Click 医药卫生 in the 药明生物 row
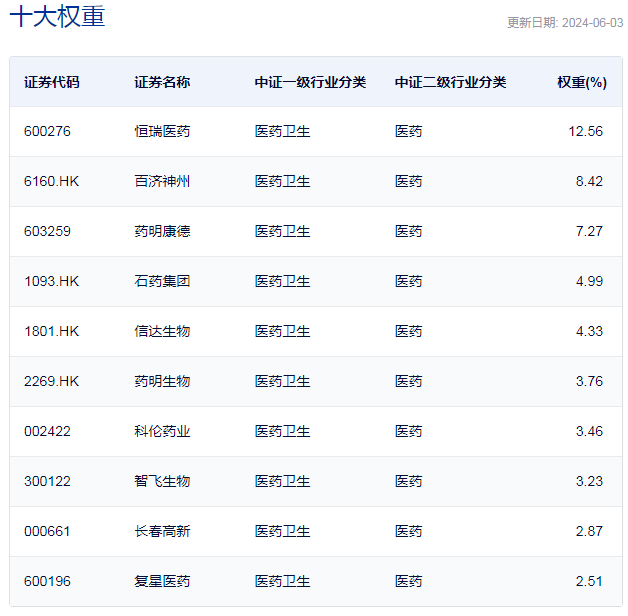Image resolution: width=628 pixels, height=616 pixels. (x=283, y=382)
